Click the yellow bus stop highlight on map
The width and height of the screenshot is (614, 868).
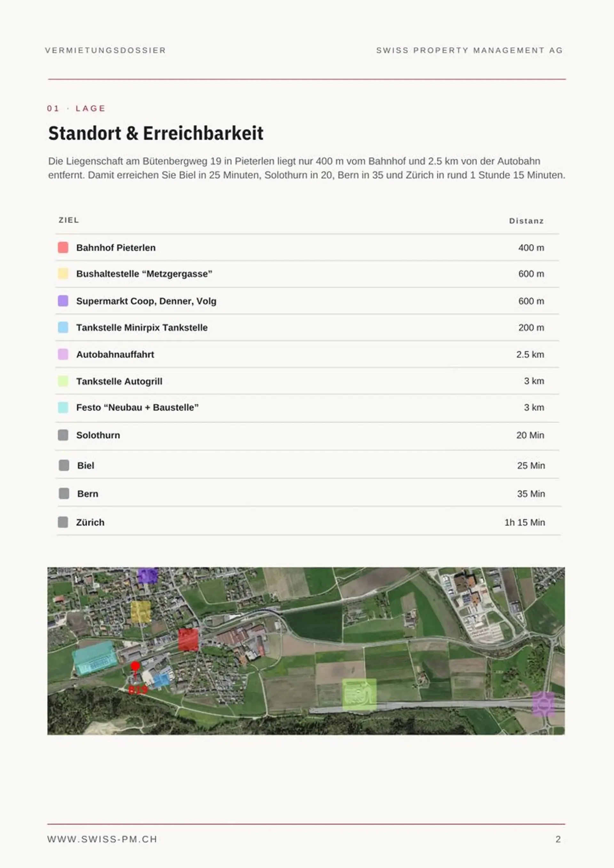(141, 612)
